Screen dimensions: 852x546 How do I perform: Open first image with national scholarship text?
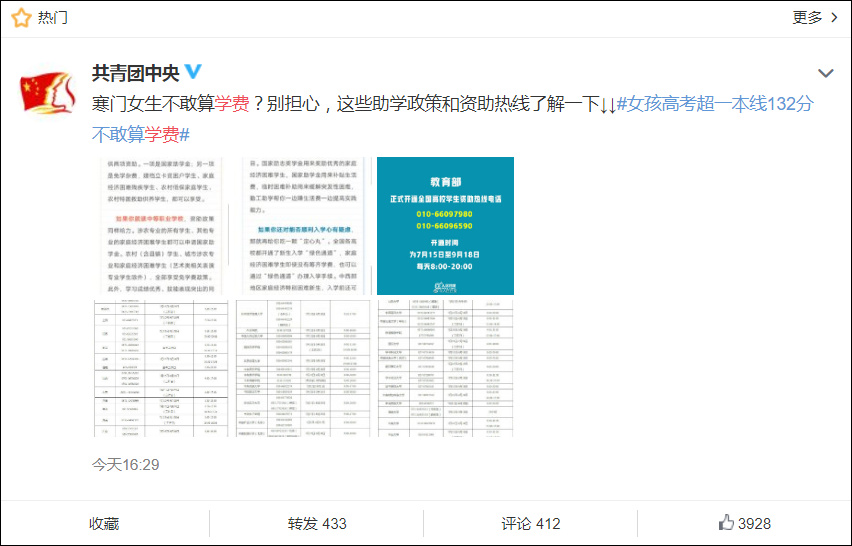[161, 226]
